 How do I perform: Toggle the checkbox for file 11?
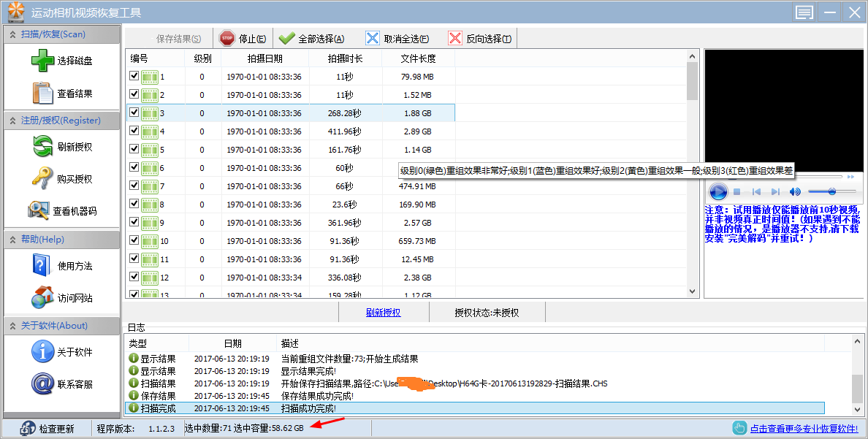134,259
